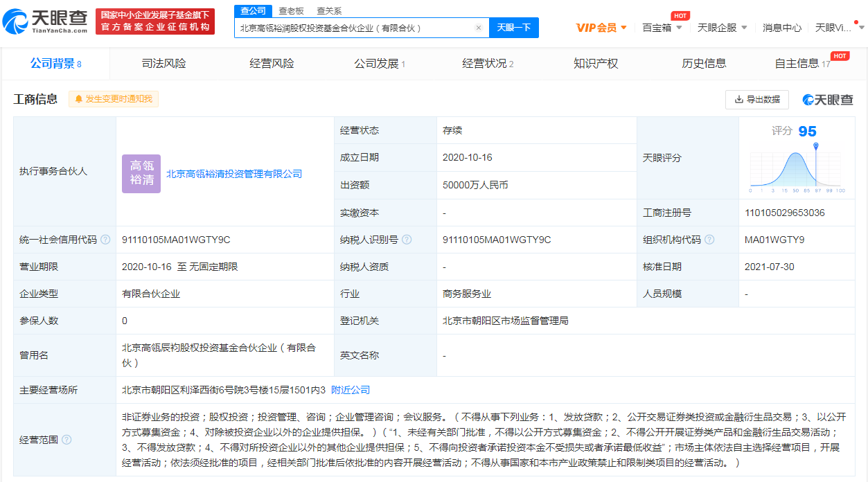Click the 成立日期 value 2020-10-16
The image size is (868, 482).
click(468, 157)
